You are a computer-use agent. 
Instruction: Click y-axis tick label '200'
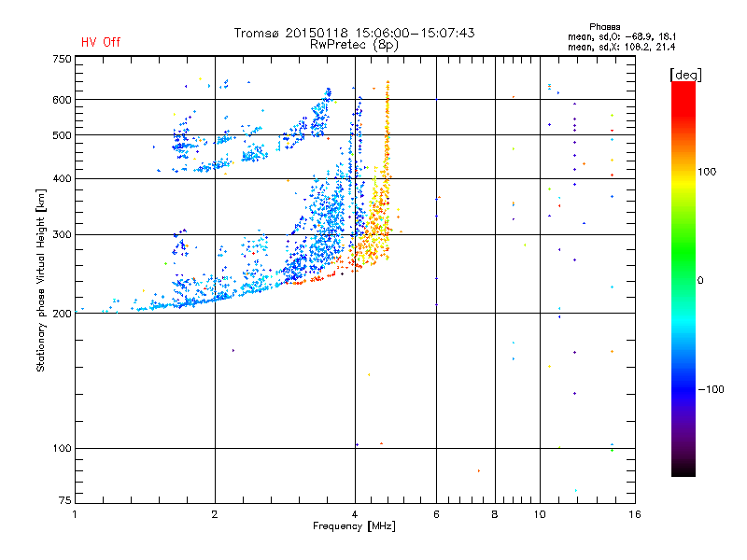[x=62, y=314]
